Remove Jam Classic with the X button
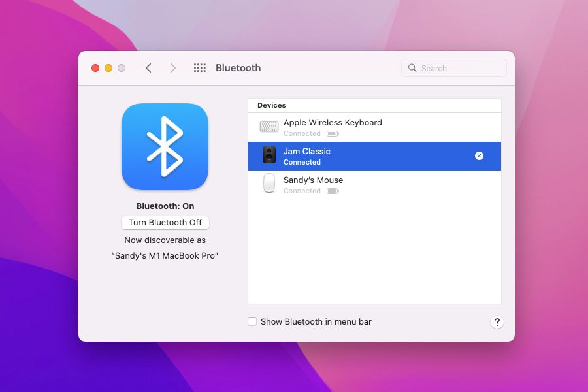Image resolution: width=588 pixels, height=392 pixels. coord(479,155)
